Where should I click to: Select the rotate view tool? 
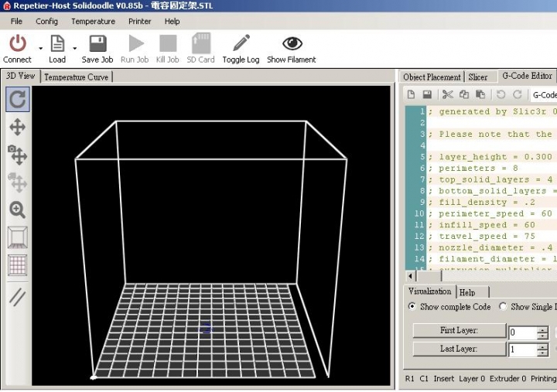(x=18, y=98)
